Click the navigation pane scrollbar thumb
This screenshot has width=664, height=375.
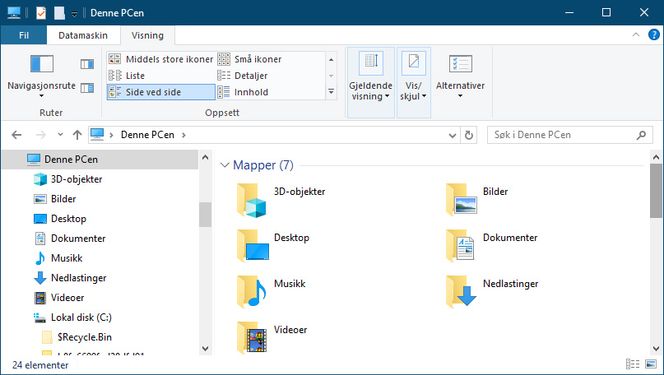[x=205, y=214]
